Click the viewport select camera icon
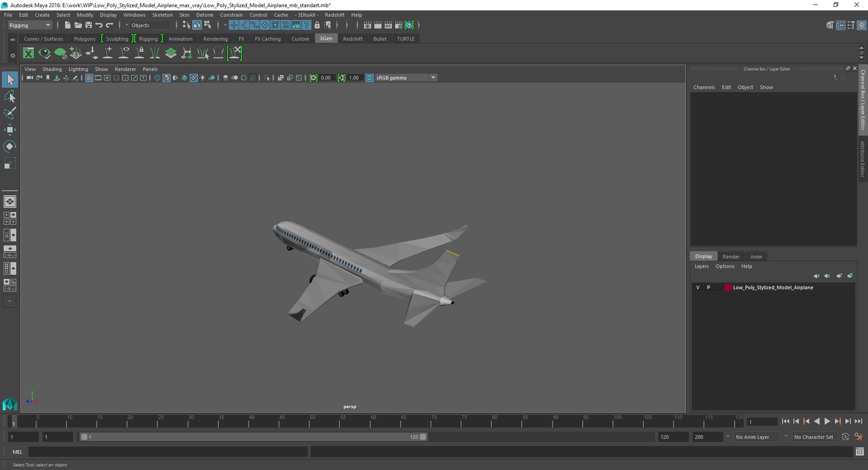Screen dimensions: 868x470 pos(29,78)
